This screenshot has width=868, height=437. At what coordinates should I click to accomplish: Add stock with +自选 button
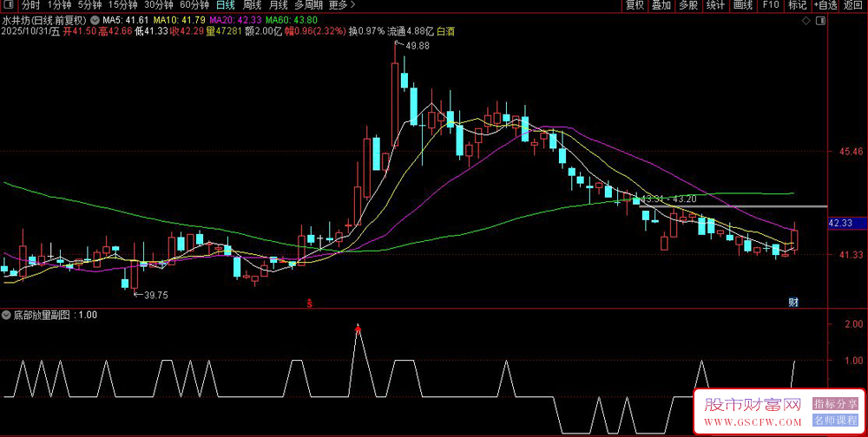point(823,5)
